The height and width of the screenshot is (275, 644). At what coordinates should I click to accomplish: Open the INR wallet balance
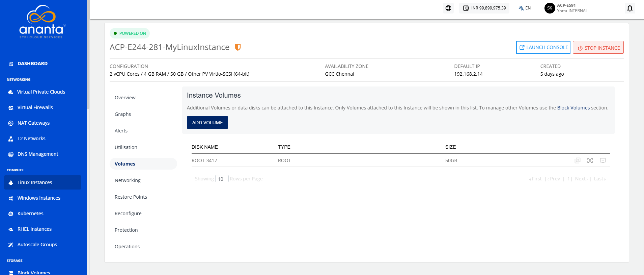click(484, 8)
